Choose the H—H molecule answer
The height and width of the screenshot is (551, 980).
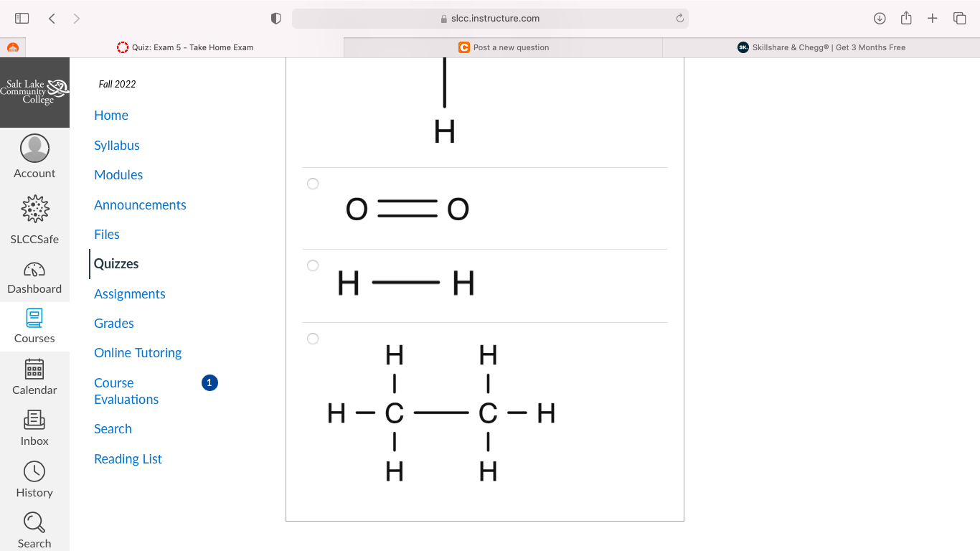[313, 265]
